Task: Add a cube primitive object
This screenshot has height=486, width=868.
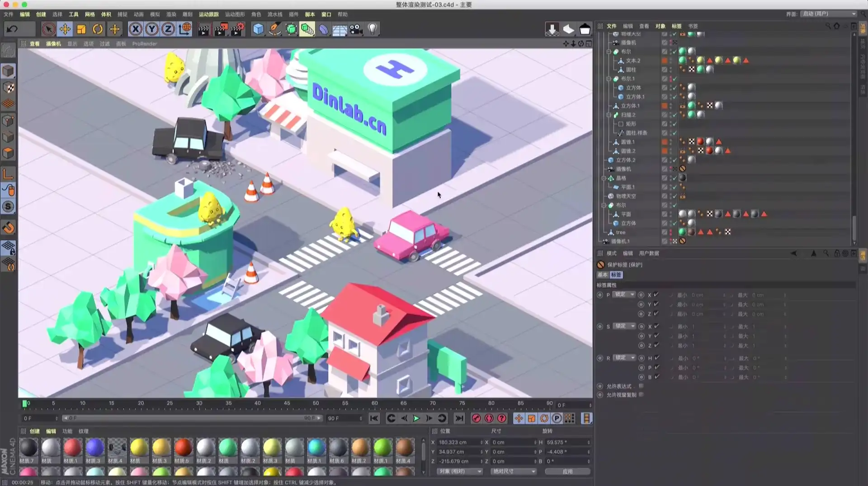Action: tap(258, 29)
